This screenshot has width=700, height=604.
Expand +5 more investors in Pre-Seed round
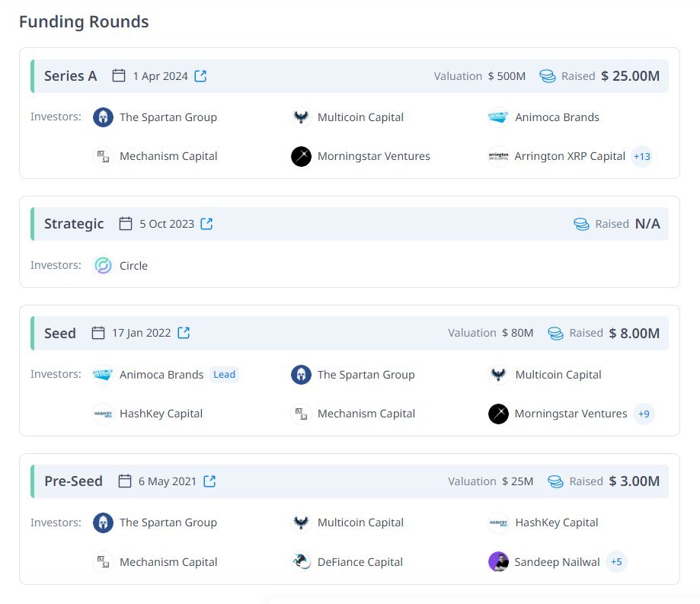point(616,561)
